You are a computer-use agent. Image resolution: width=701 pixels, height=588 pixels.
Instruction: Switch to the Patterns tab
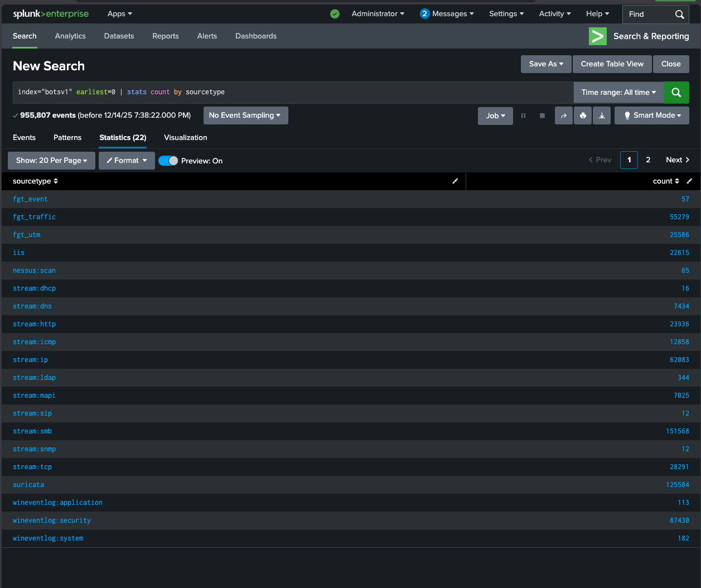tap(67, 138)
